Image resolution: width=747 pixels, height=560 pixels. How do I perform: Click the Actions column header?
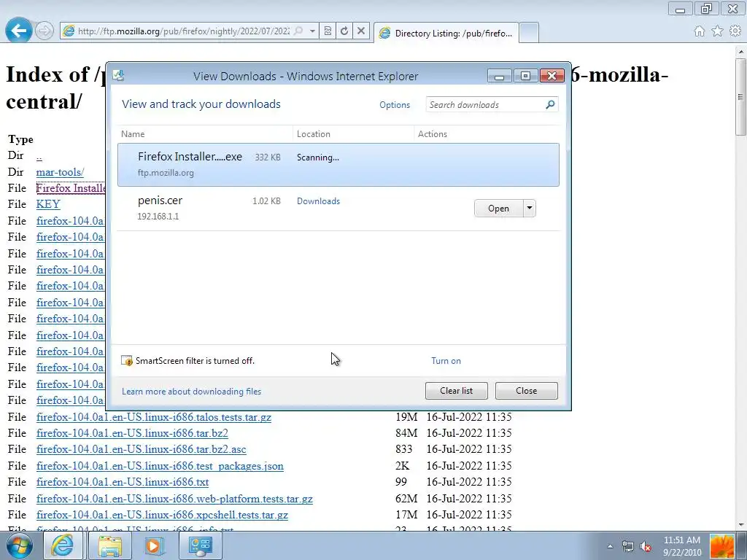pyautogui.click(x=487, y=134)
